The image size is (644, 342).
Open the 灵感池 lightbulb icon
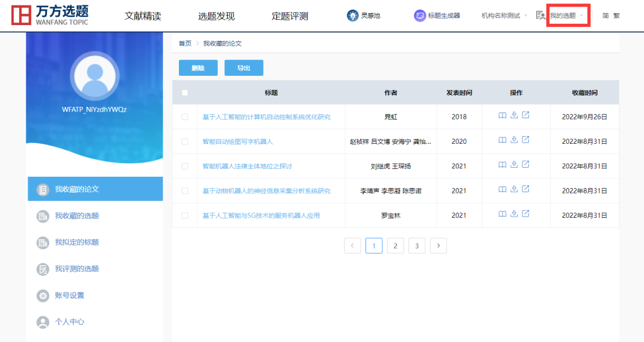point(352,16)
